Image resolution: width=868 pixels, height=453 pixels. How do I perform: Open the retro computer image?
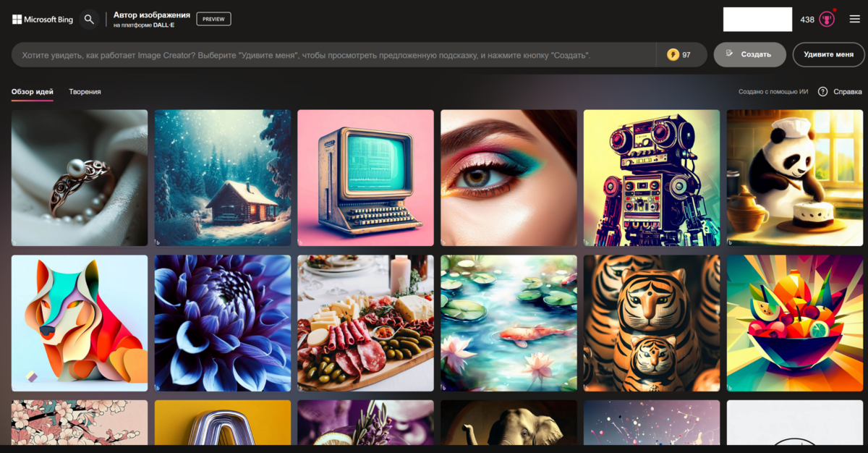(366, 178)
